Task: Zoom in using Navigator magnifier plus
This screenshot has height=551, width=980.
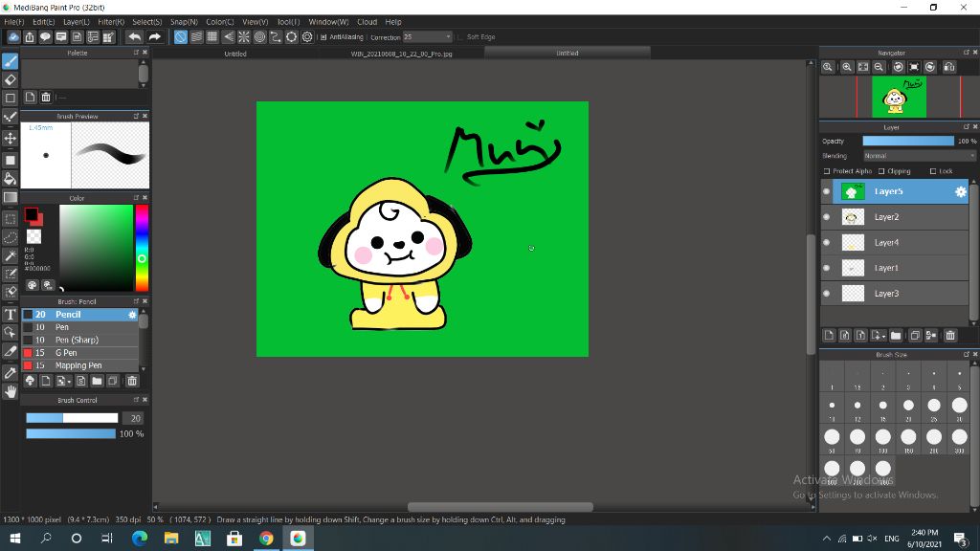Action: (x=847, y=67)
